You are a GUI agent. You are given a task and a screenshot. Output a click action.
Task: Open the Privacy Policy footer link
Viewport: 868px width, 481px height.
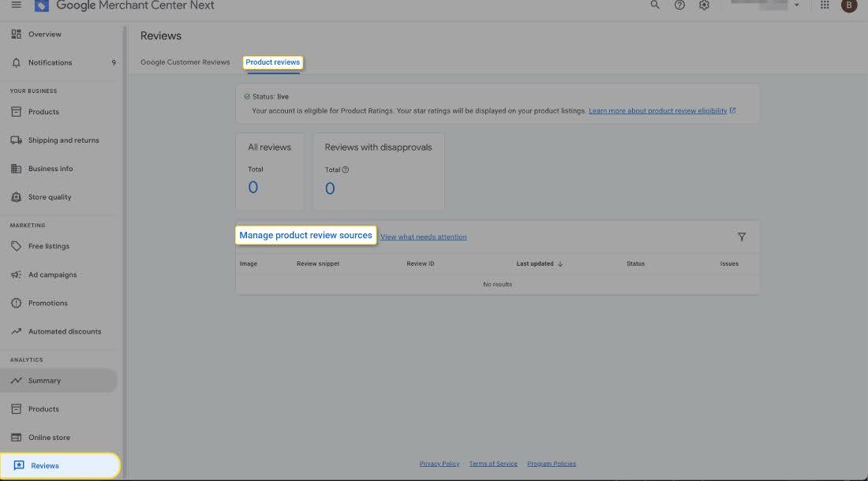[440, 464]
